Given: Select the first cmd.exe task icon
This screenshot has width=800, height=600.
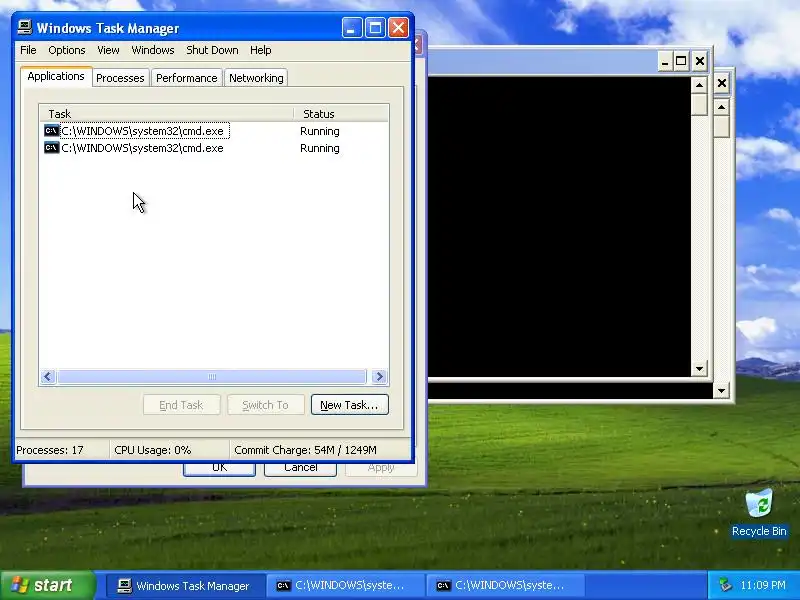Looking at the screenshot, I should point(52,131).
